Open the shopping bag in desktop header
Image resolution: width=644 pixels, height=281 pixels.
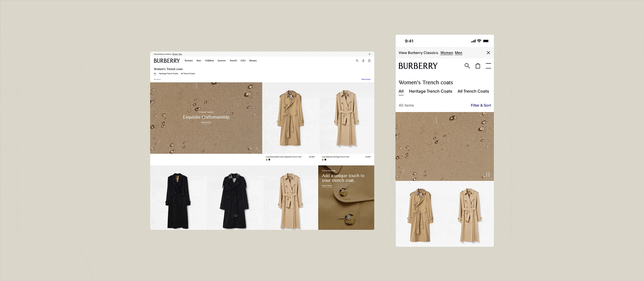pos(369,61)
